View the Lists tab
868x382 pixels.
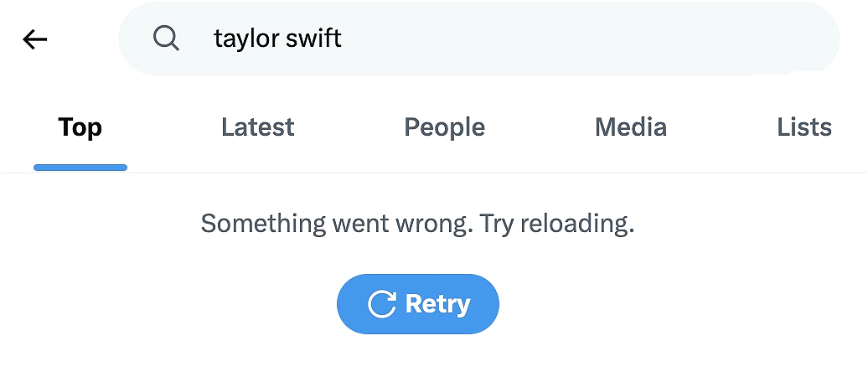pos(803,127)
